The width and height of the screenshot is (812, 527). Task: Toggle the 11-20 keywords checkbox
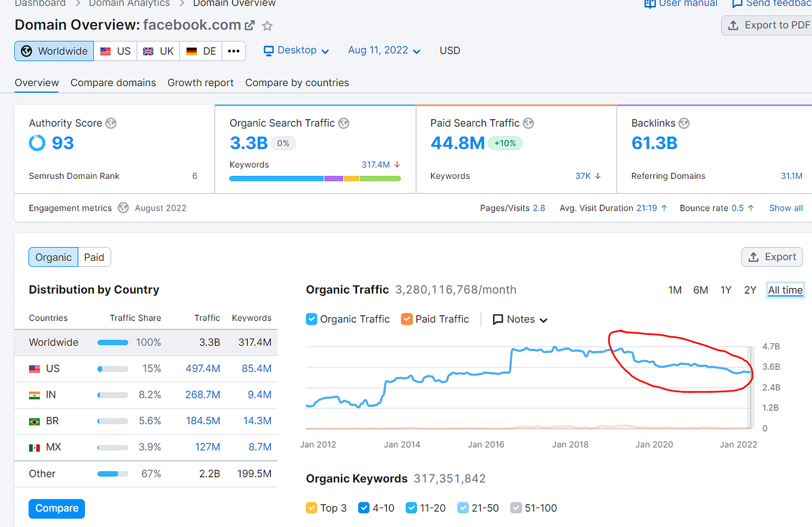[411, 508]
